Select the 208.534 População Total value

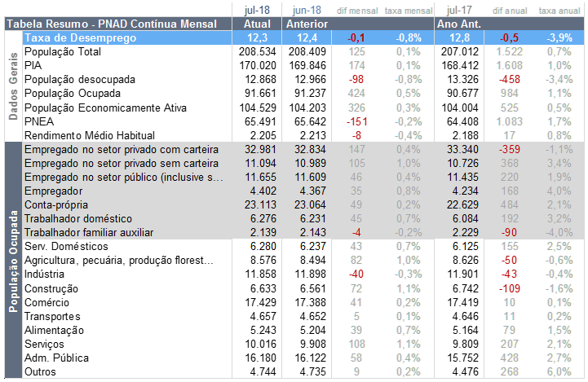(257, 51)
